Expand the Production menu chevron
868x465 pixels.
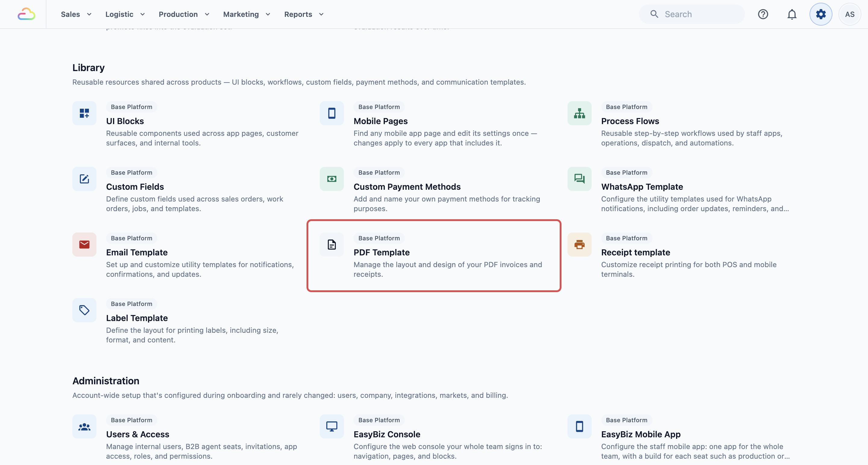(207, 14)
